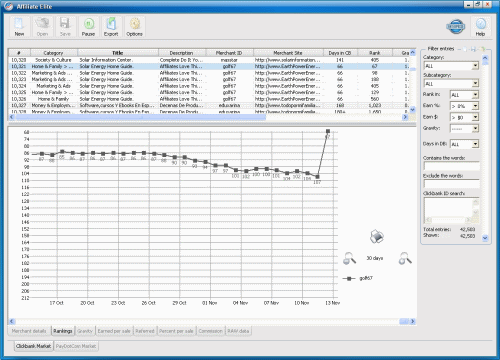
Task: Click the Export toolbar icon
Action: coord(111,26)
